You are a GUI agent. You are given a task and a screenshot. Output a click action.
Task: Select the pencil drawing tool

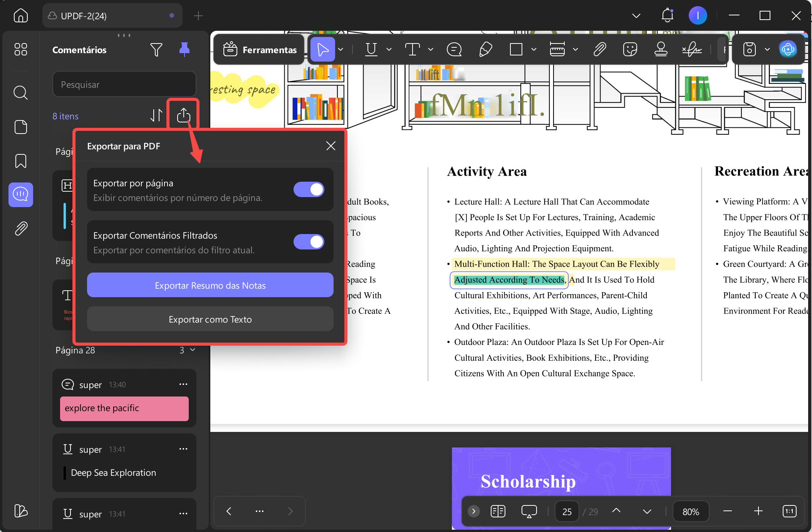pyautogui.click(x=486, y=49)
